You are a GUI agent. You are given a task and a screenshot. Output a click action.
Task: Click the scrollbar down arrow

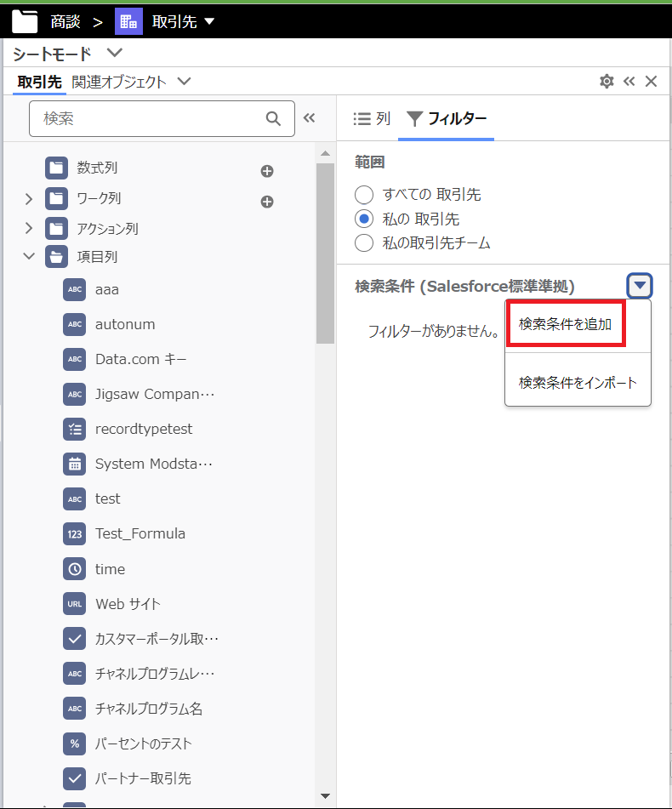pyautogui.click(x=325, y=796)
